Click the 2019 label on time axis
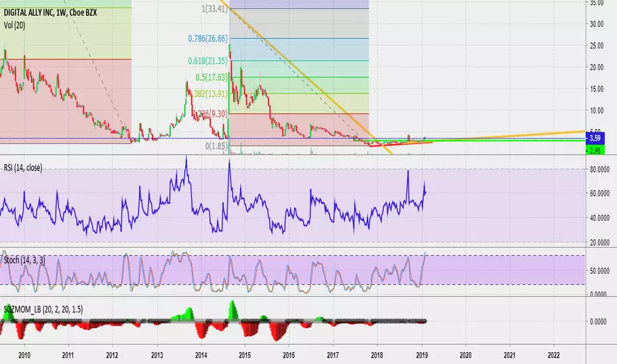 tap(422, 355)
